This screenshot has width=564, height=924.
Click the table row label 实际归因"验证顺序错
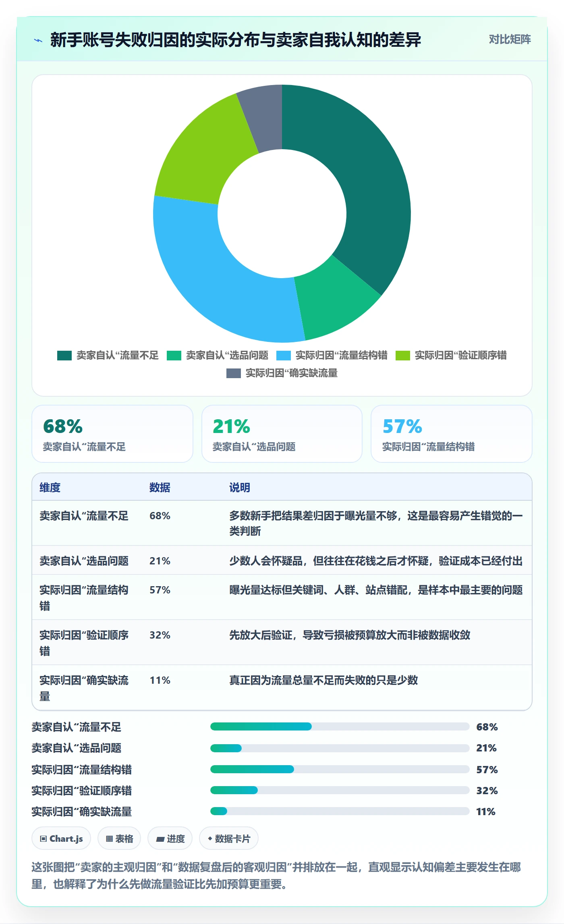pyautogui.click(x=84, y=643)
